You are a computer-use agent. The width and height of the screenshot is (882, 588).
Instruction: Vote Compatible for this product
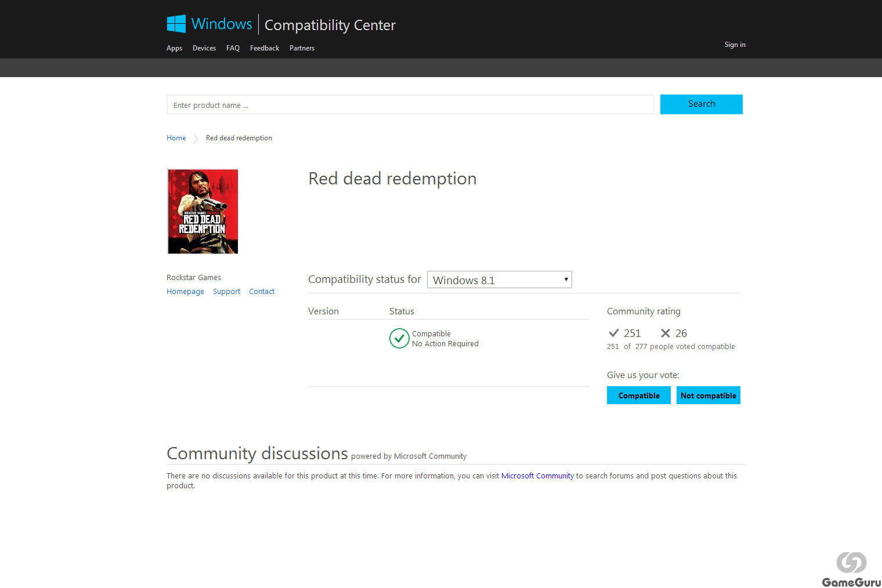point(639,395)
